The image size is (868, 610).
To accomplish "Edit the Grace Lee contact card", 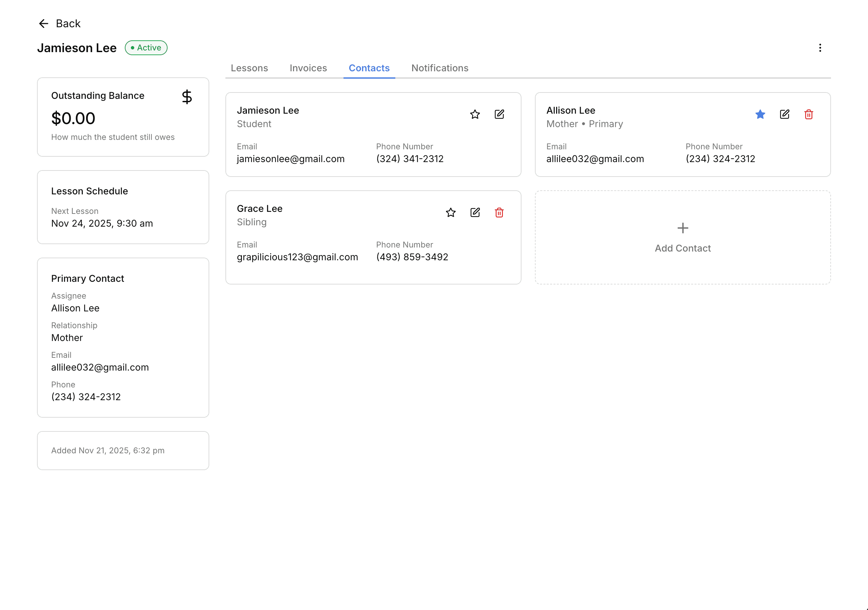I will (475, 213).
